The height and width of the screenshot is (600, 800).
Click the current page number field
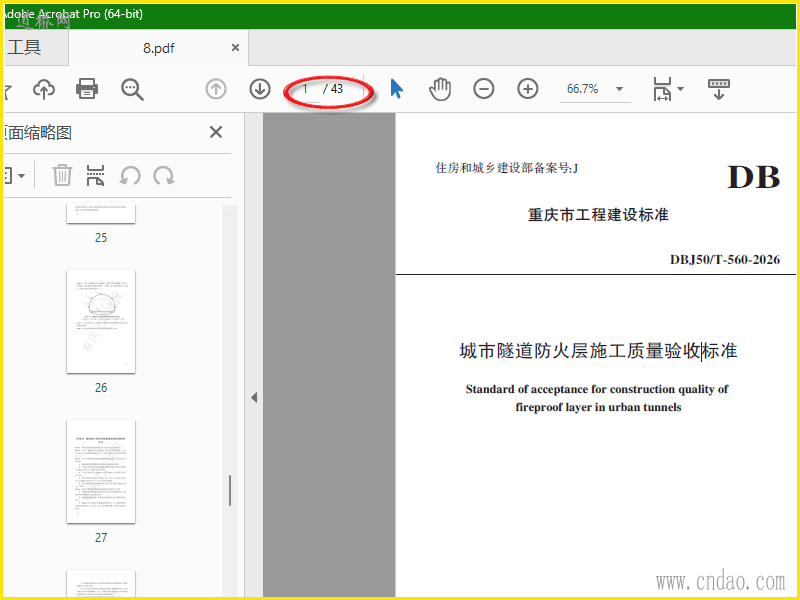(305, 89)
